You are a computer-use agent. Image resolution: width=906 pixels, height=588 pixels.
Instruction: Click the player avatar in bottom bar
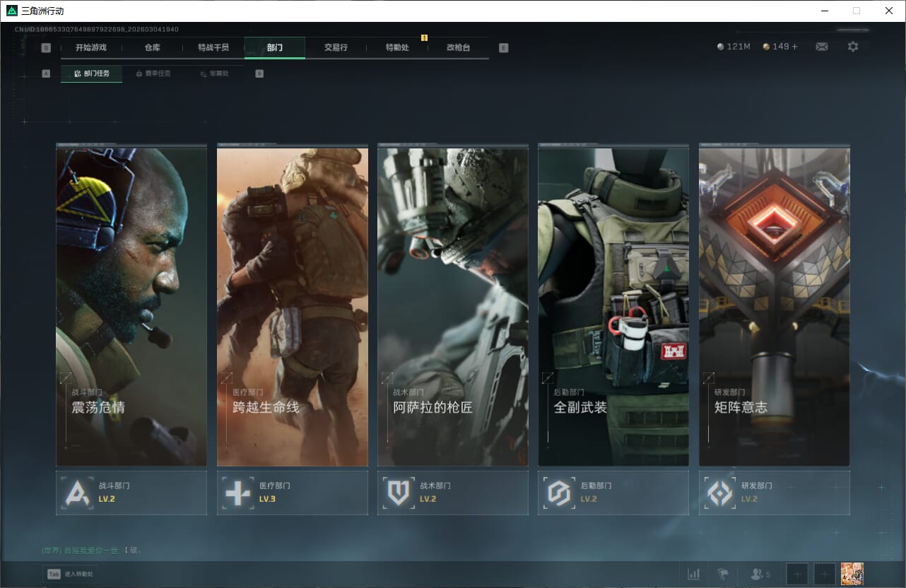852,574
